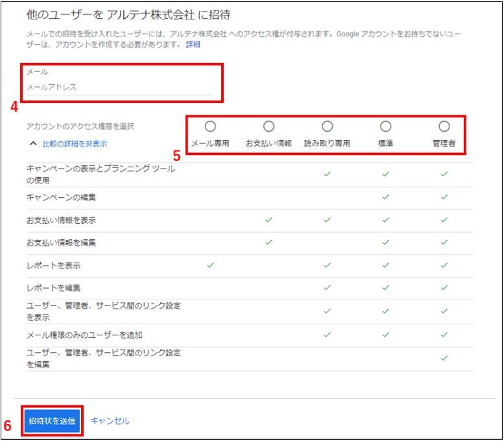The width and height of the screenshot is (504, 441).
Task: Click the 読み取り専用 column label
Action: click(327, 143)
